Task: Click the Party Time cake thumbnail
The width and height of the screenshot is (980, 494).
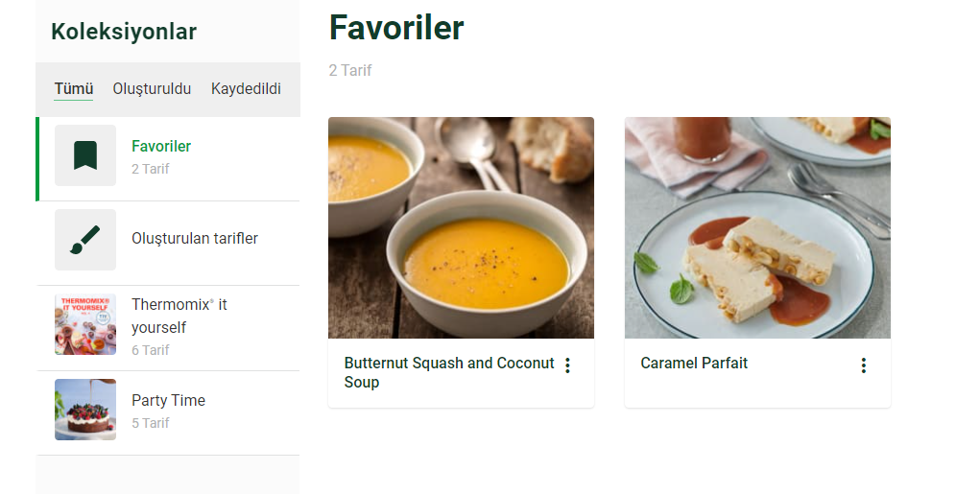Action: 85,410
